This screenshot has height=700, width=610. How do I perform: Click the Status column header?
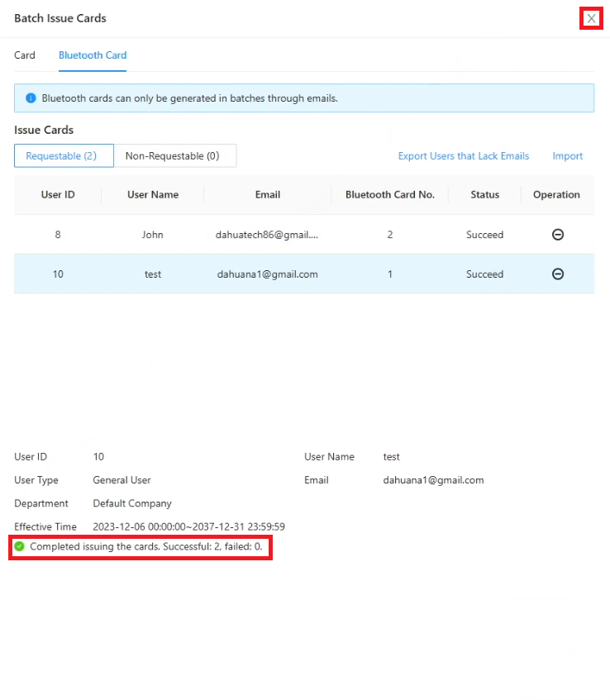485,195
